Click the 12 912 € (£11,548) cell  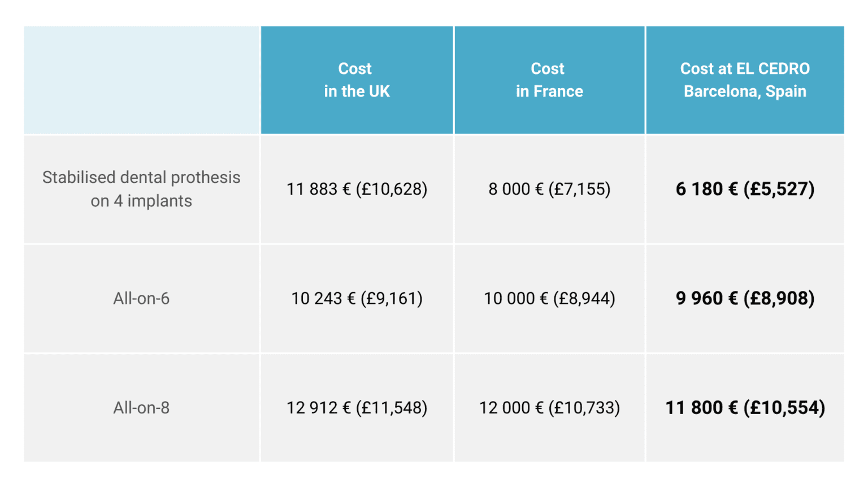[x=357, y=408]
